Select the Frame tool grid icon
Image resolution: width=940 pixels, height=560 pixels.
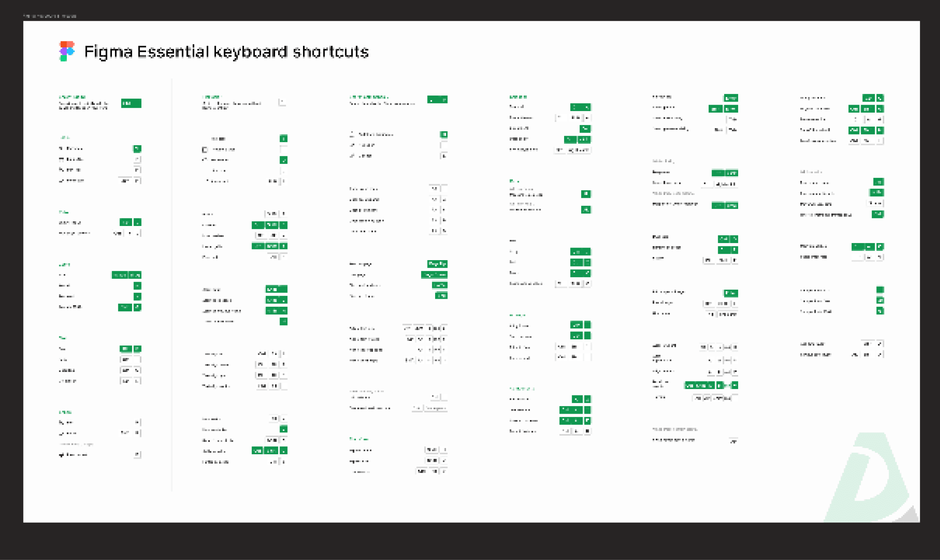[61, 159]
